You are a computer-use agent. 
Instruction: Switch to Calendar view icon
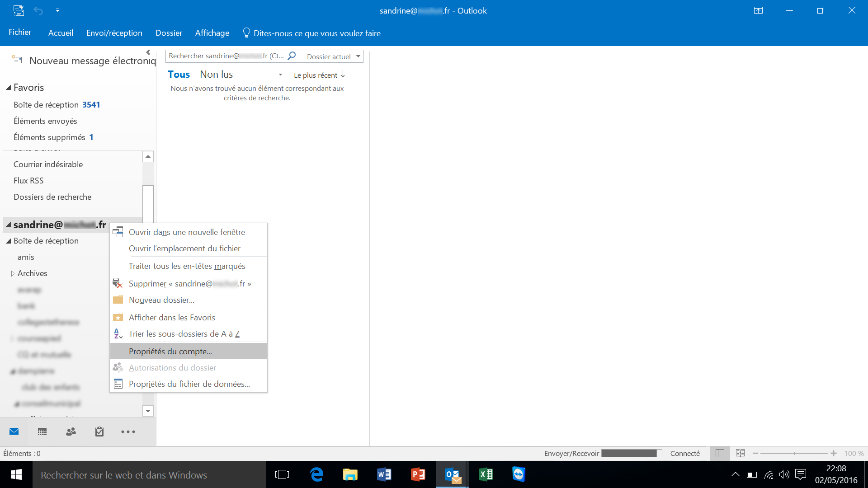pos(42,432)
